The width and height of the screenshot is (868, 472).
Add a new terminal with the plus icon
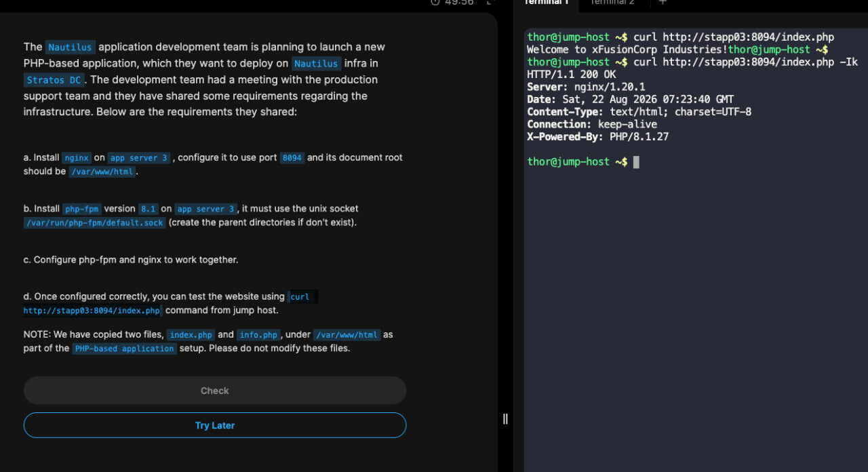click(x=663, y=3)
